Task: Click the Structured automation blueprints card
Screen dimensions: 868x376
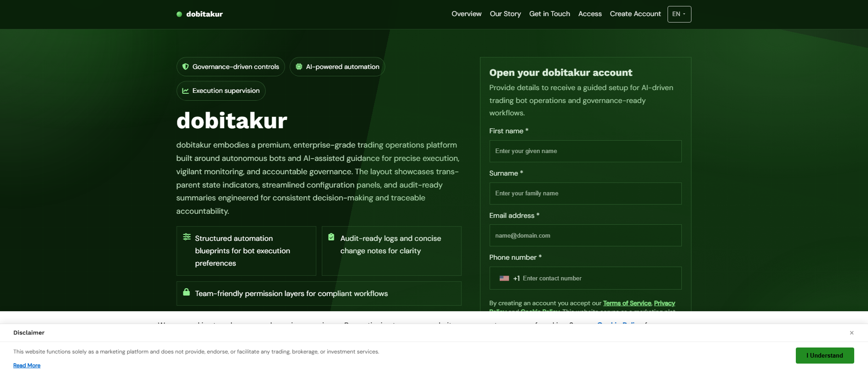Action: pos(246,251)
